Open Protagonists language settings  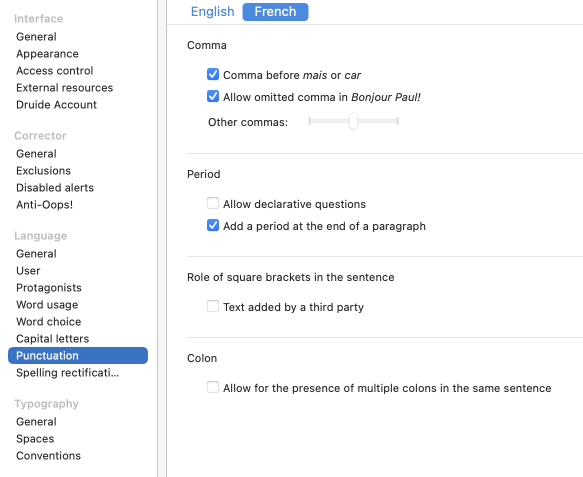(49, 288)
